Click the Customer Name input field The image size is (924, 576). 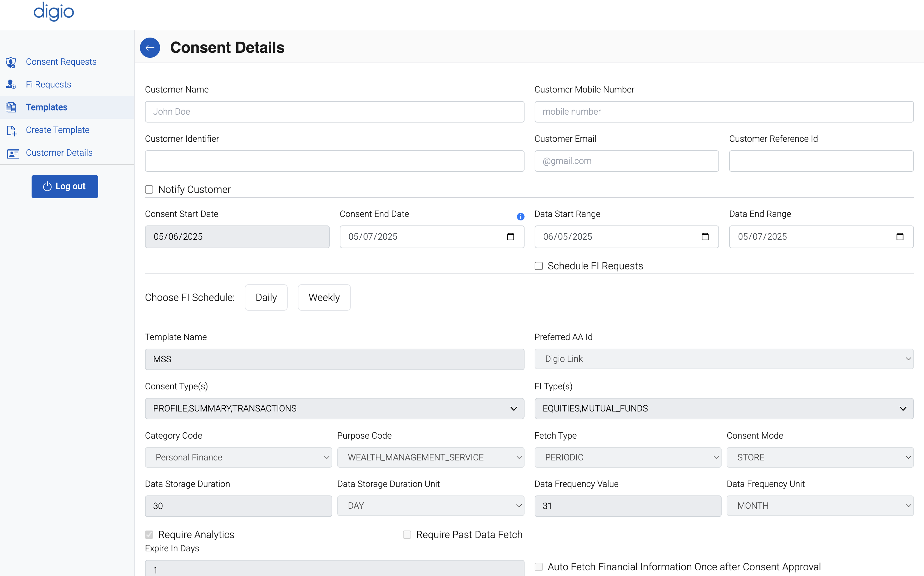(334, 111)
